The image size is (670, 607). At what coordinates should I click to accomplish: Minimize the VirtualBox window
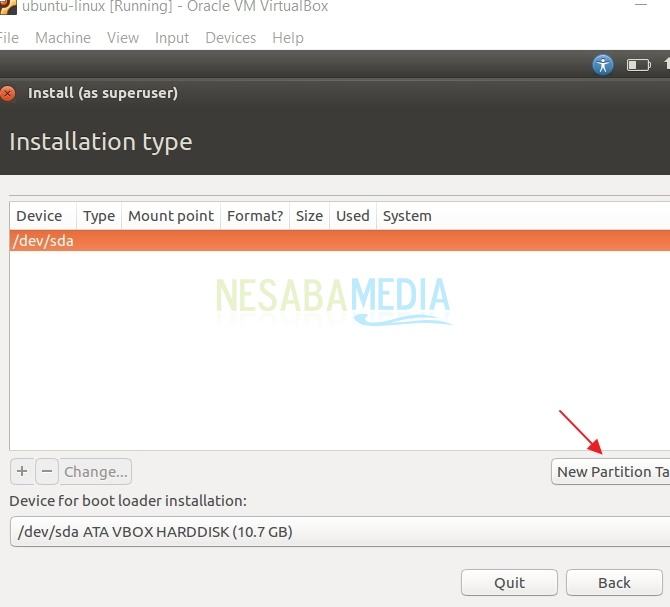pyautogui.click(x=641, y=5)
